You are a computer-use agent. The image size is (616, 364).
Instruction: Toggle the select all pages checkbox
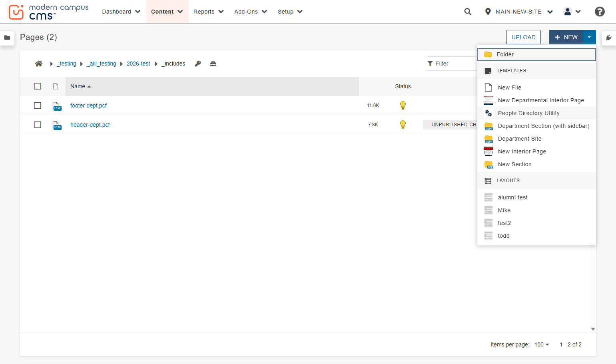(38, 86)
